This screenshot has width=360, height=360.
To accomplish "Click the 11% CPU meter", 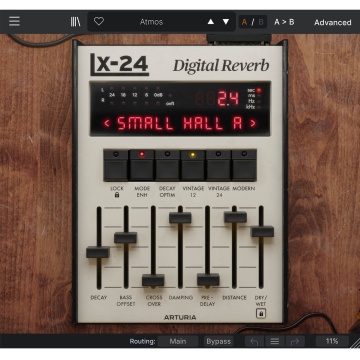I will coord(332,341).
